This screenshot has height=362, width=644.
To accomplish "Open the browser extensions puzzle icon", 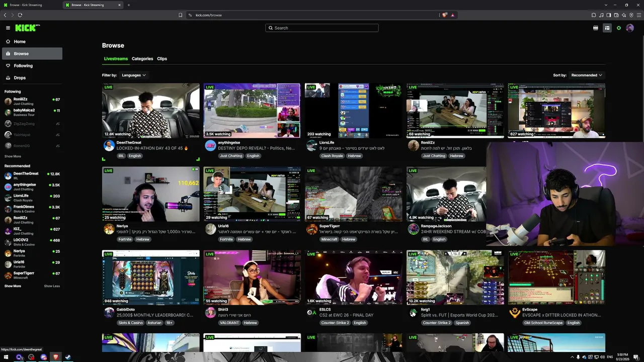I will pos(594,15).
